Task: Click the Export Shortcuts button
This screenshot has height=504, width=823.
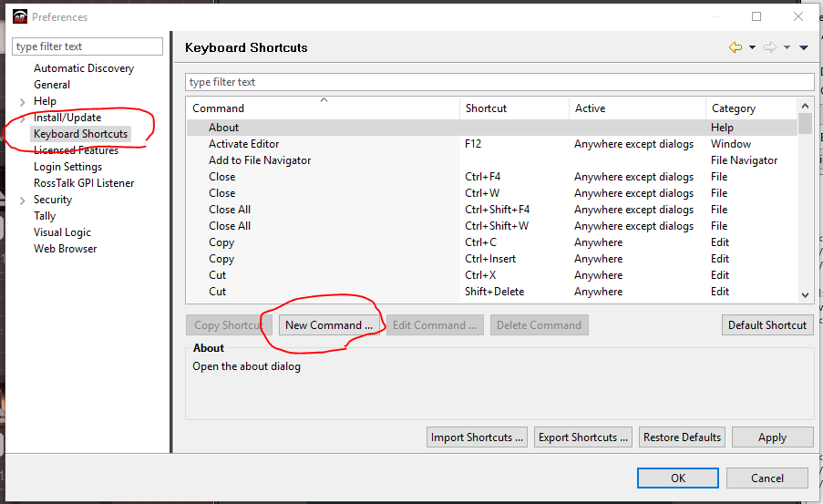Action: [x=583, y=437]
